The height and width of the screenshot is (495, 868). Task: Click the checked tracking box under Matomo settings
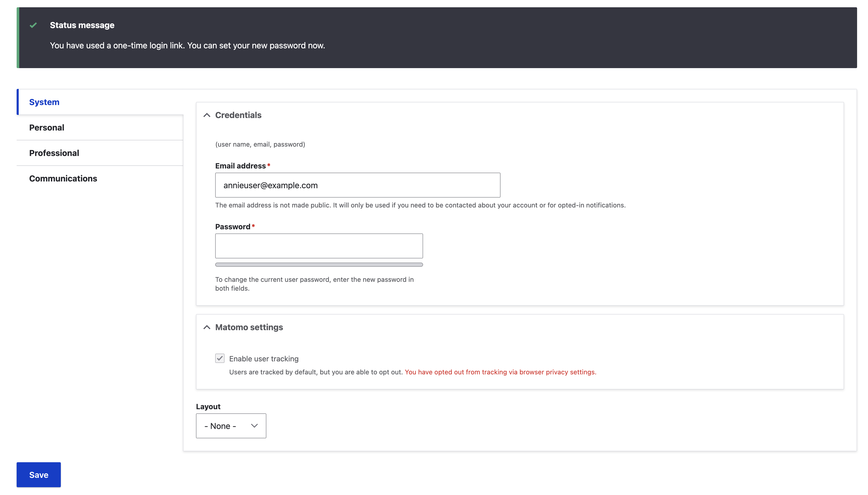[x=220, y=358]
